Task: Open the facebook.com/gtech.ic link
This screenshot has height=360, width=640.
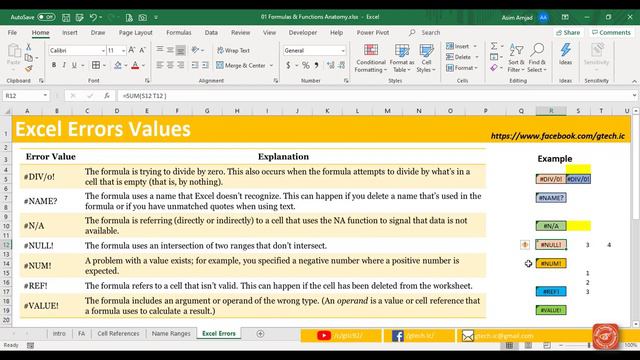Action: [x=558, y=136]
